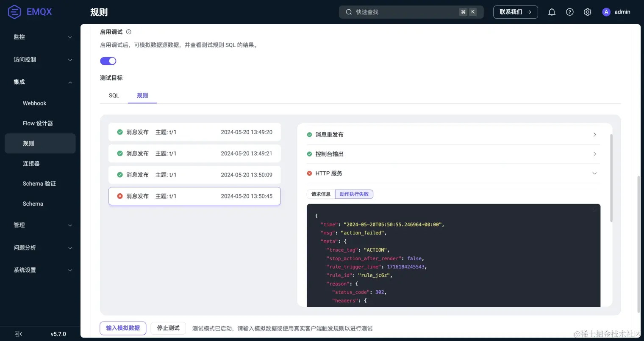Image resolution: width=644 pixels, height=341 pixels.
Task: Click the green status icon of 13:49:21 message
Action: [x=120, y=153]
